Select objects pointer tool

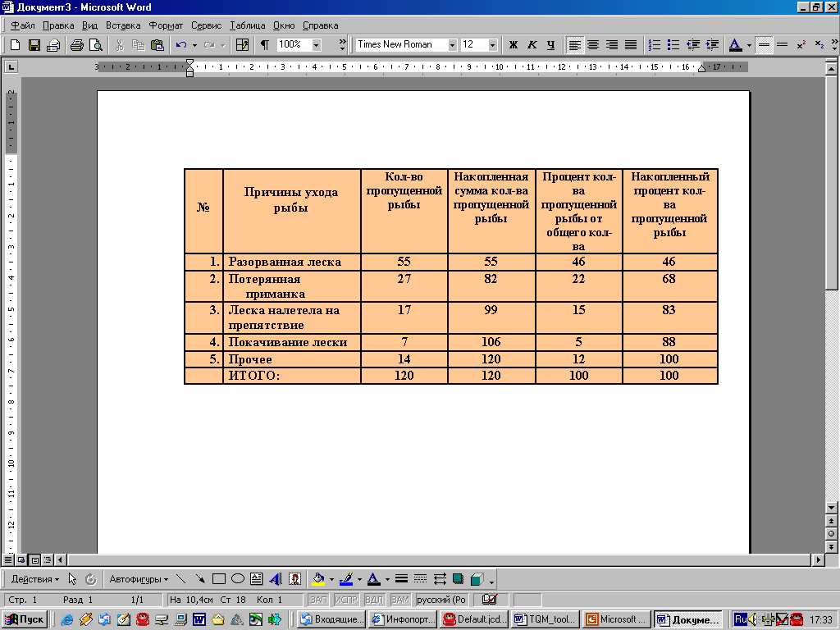[72, 579]
